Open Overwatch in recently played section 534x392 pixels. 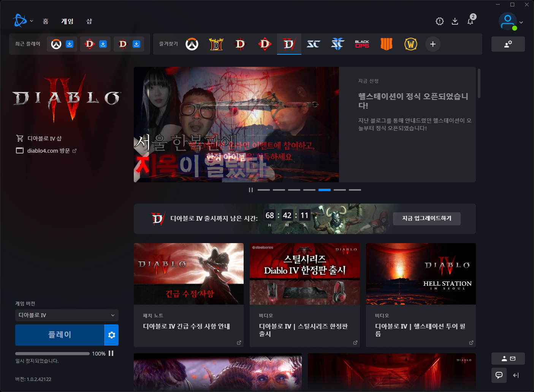[x=56, y=44]
